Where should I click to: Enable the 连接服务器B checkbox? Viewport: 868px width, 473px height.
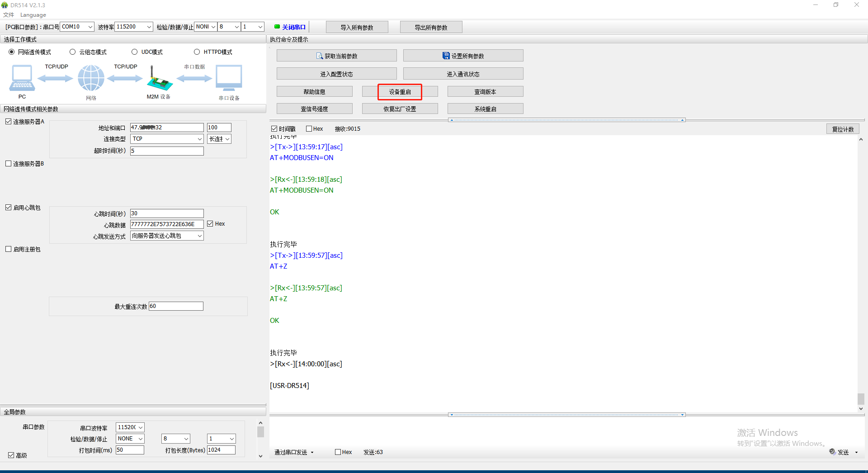[9, 164]
